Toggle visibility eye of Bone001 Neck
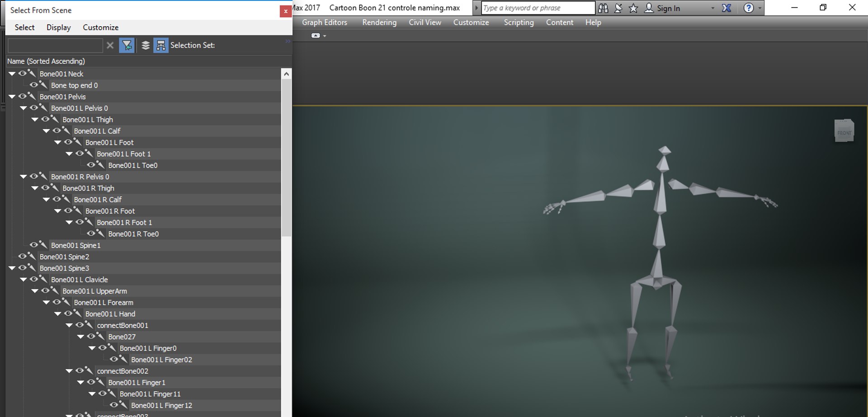 point(22,73)
